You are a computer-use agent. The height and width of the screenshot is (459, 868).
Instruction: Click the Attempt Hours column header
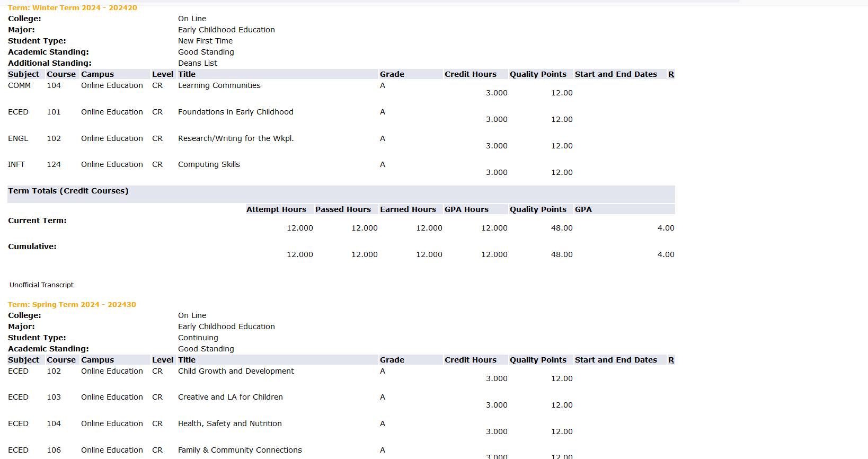click(x=276, y=209)
